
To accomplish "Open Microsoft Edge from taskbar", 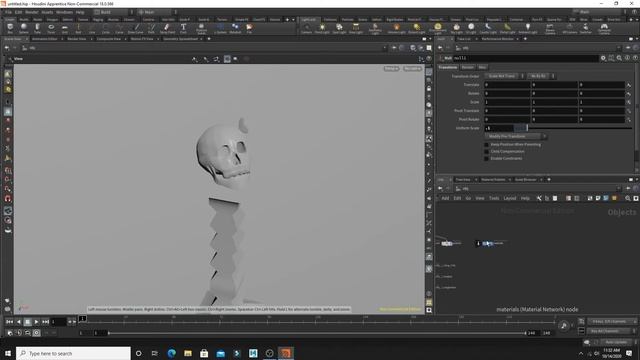I will point(171,353).
